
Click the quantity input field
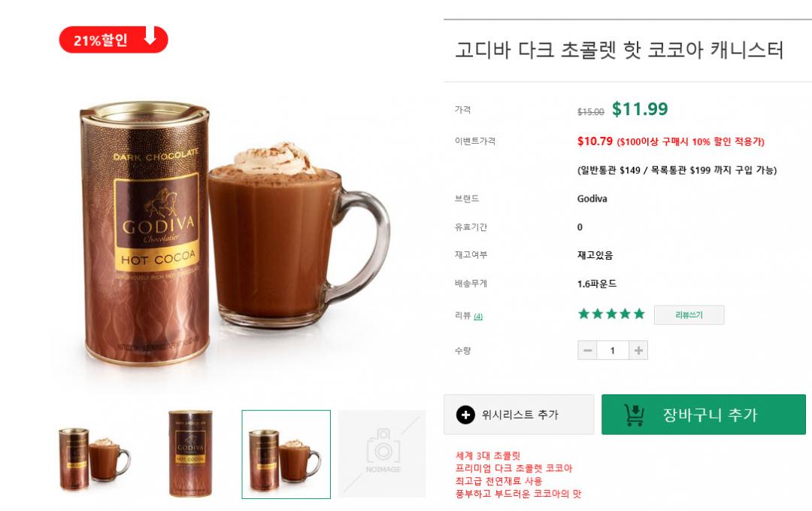click(613, 351)
